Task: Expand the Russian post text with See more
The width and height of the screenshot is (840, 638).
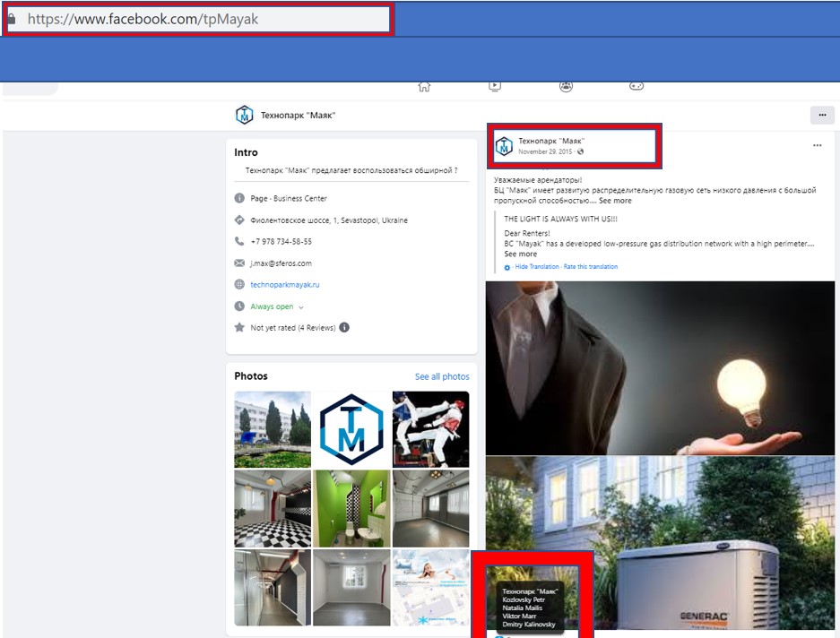Action: point(615,201)
